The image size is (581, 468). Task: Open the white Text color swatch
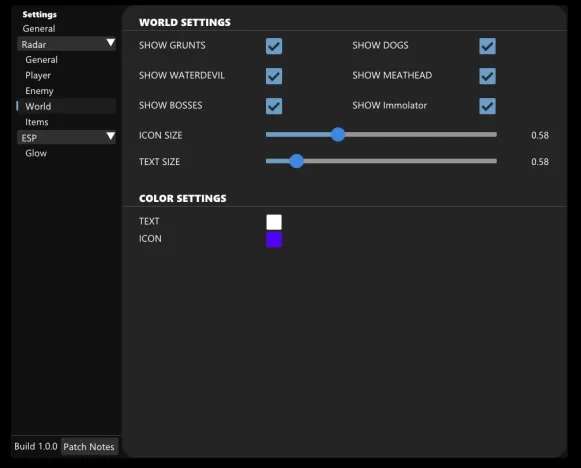coord(274,222)
